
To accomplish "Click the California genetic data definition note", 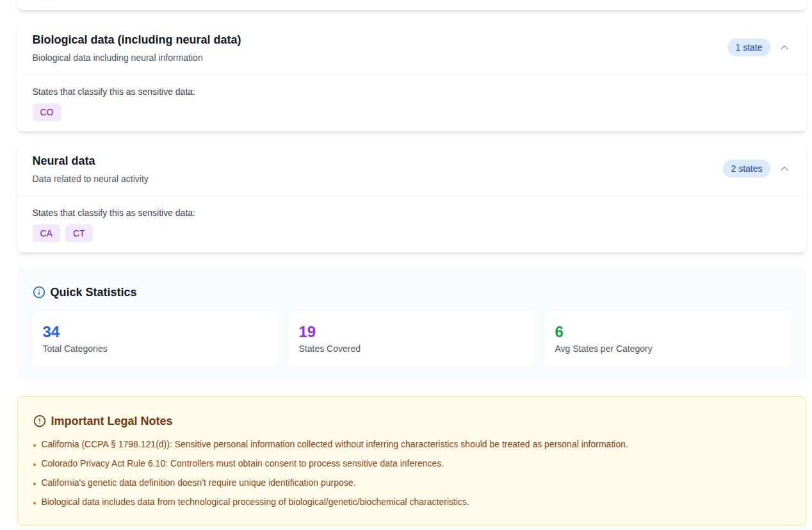I will tap(198, 483).
